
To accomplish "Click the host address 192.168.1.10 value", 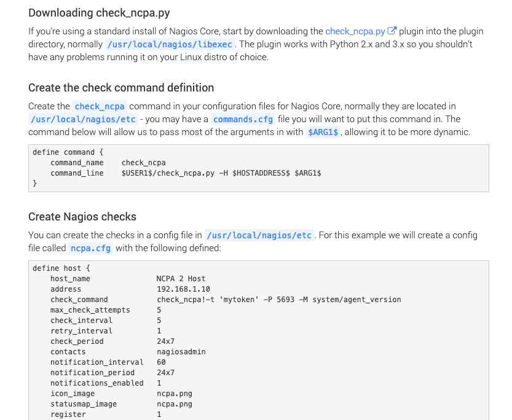I will coord(183,289).
